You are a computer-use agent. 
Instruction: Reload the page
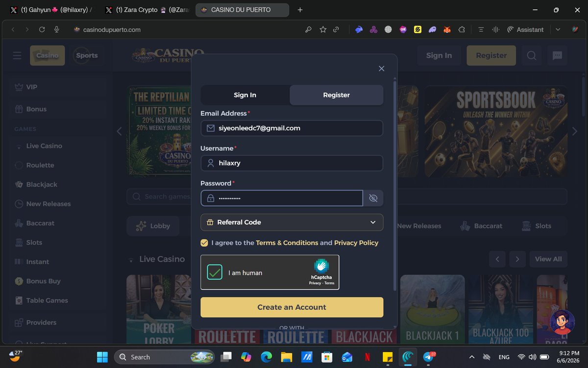click(x=42, y=29)
